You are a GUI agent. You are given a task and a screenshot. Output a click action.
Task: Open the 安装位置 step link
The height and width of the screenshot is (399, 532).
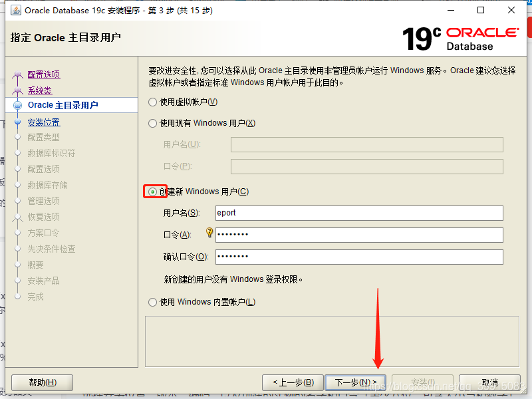click(44, 122)
